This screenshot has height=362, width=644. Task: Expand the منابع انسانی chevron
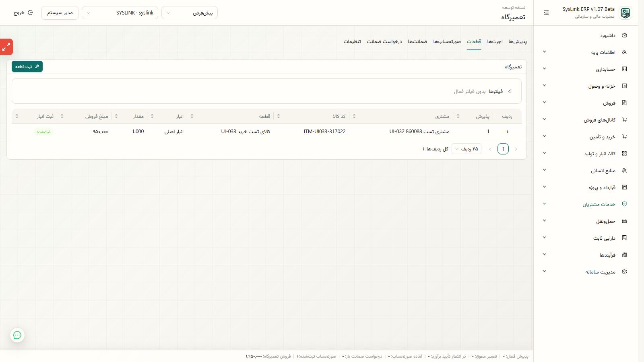(544, 170)
